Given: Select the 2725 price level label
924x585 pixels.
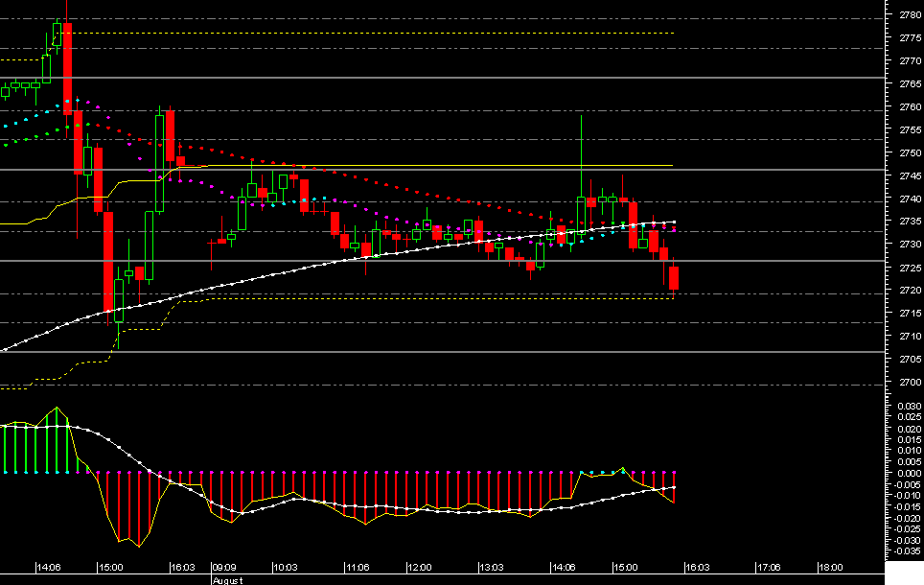Looking at the screenshot, I should 910,268.
